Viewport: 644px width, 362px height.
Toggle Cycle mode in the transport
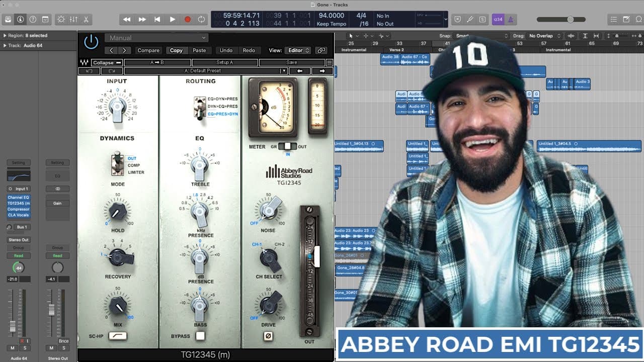(x=202, y=20)
